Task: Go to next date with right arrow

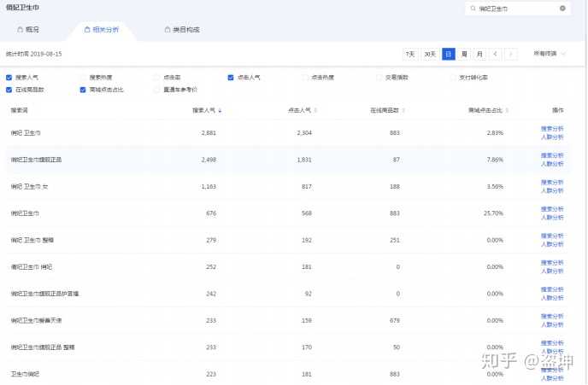Action: tap(510, 54)
